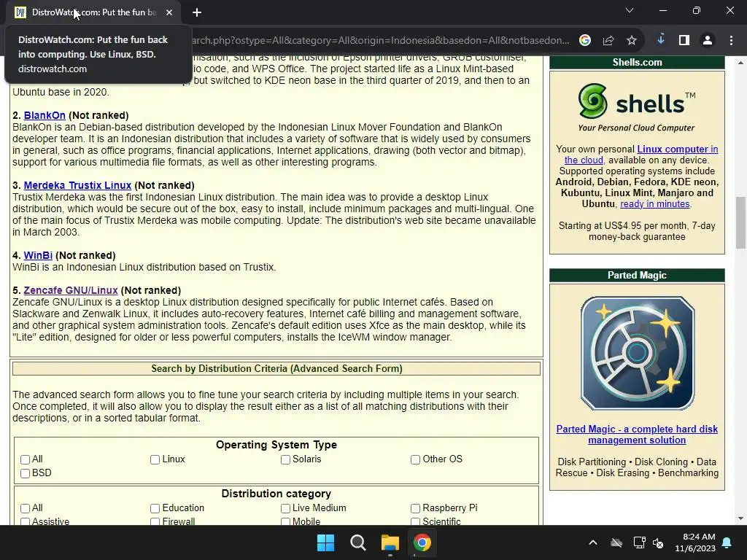Viewport: 747px width, 560px height.
Task: Click the Shells.com sidebar header
Action: [637, 63]
